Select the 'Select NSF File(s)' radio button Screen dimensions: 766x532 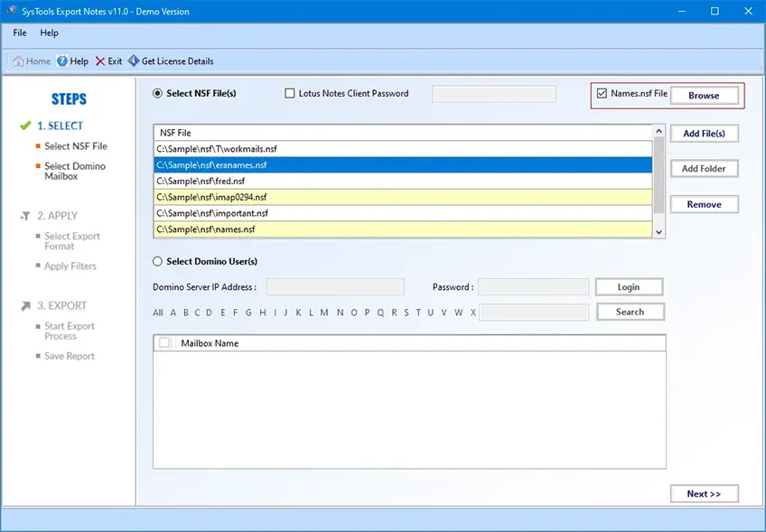157,93
